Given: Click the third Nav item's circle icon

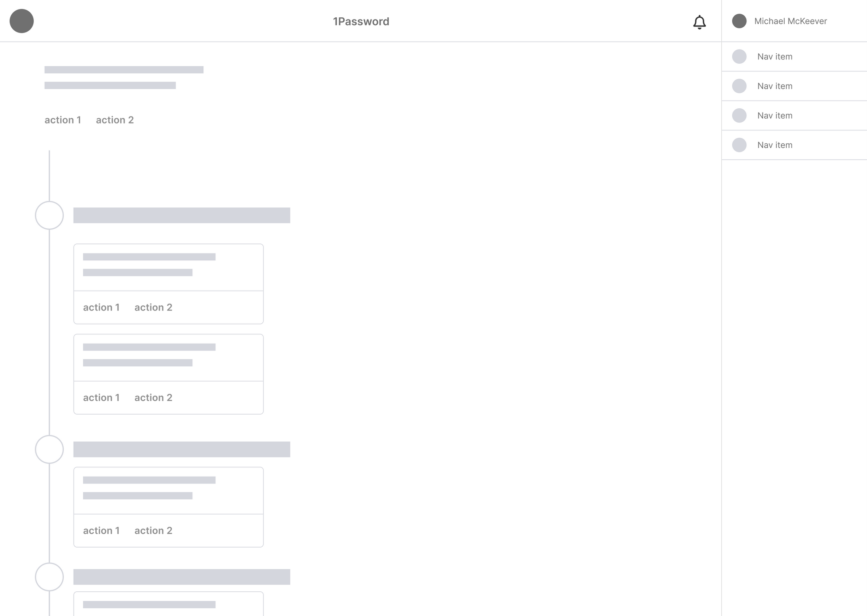Looking at the screenshot, I should (x=739, y=115).
